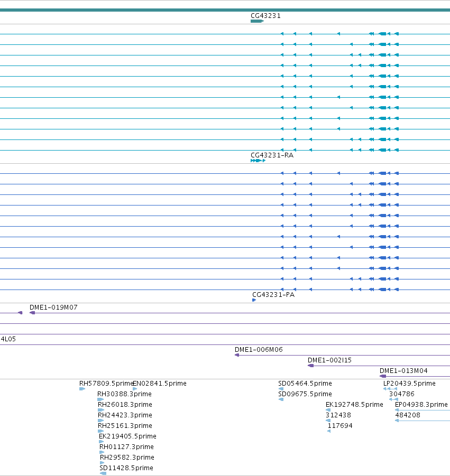
Task: Select the arrow glyph under RH25161.3prime
Action: [x=100, y=432]
